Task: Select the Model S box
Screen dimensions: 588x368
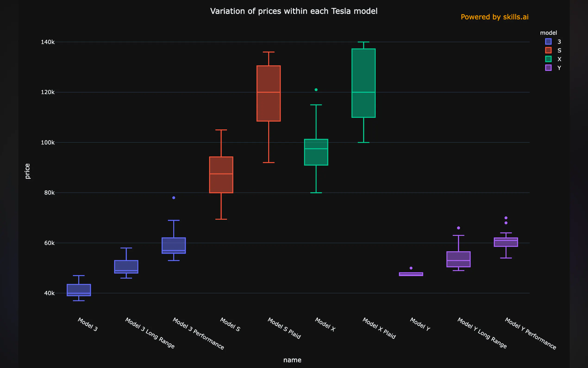Action: pos(221,175)
